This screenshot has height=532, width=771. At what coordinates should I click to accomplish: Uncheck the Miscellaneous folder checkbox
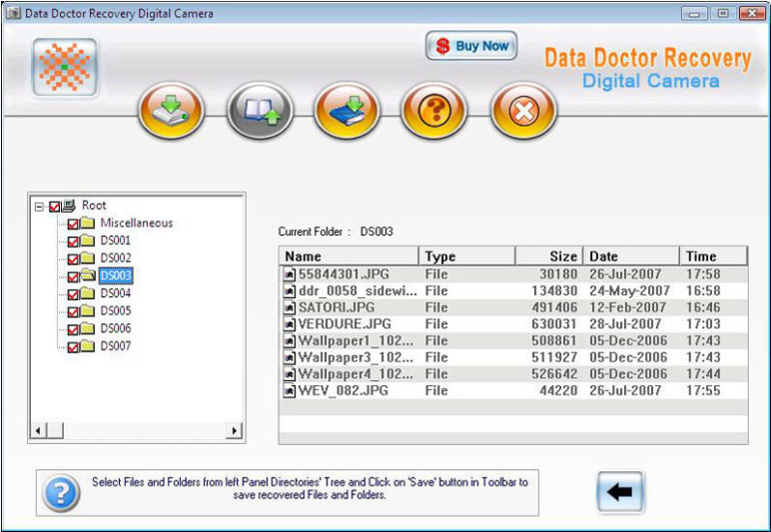pyautogui.click(x=73, y=224)
